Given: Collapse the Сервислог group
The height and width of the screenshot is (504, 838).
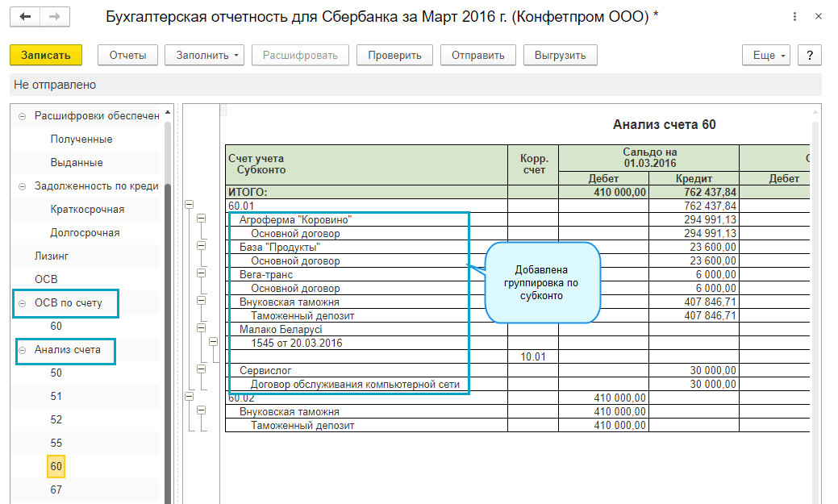Looking at the screenshot, I should (x=201, y=369).
